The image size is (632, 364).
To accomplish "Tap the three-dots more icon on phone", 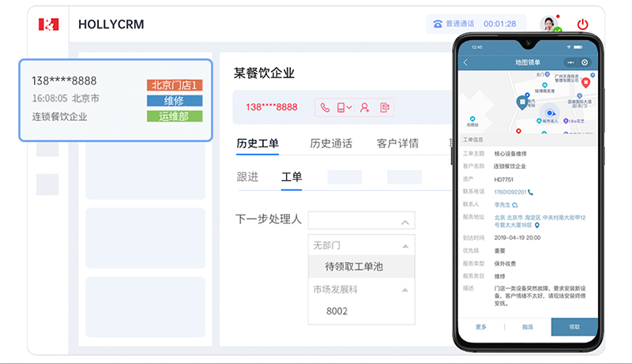I will click(570, 62).
